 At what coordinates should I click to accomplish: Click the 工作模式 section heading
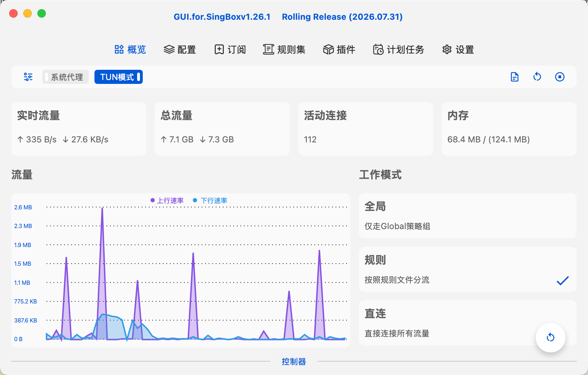[x=380, y=174]
